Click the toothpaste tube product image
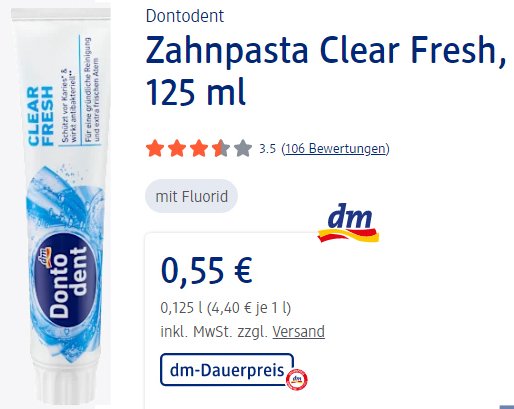This screenshot has height=409, width=514. pos(62,205)
